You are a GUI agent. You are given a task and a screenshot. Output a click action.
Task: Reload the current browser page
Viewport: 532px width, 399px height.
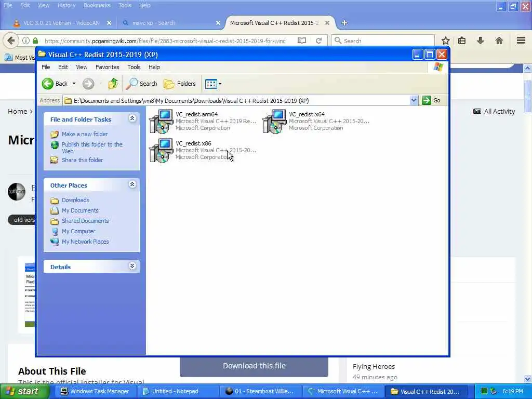pyautogui.click(x=318, y=41)
